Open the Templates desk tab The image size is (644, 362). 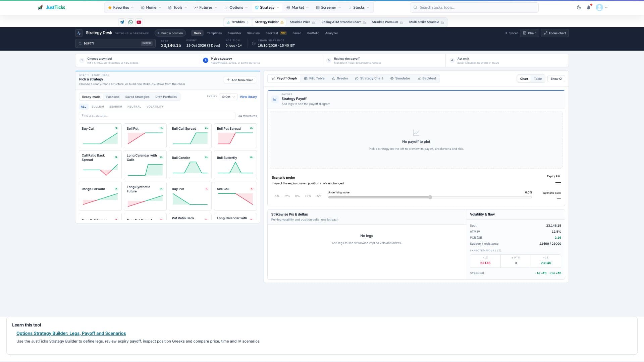tap(214, 33)
